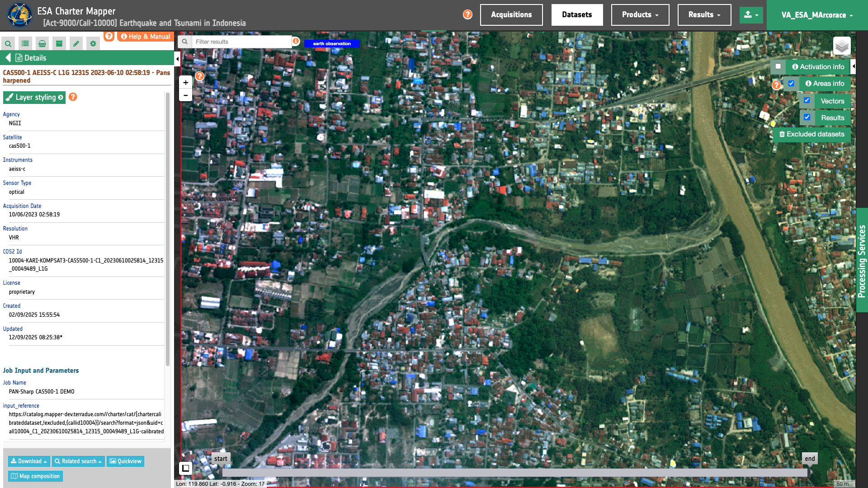The image size is (868, 488).
Task: Switch to the Acquisitions tab
Action: coord(511,15)
